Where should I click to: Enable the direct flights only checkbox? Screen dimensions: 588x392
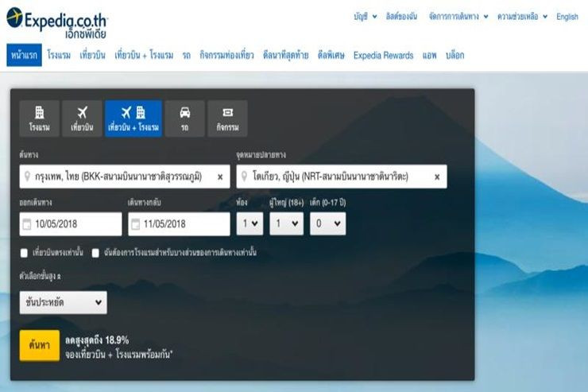point(25,253)
